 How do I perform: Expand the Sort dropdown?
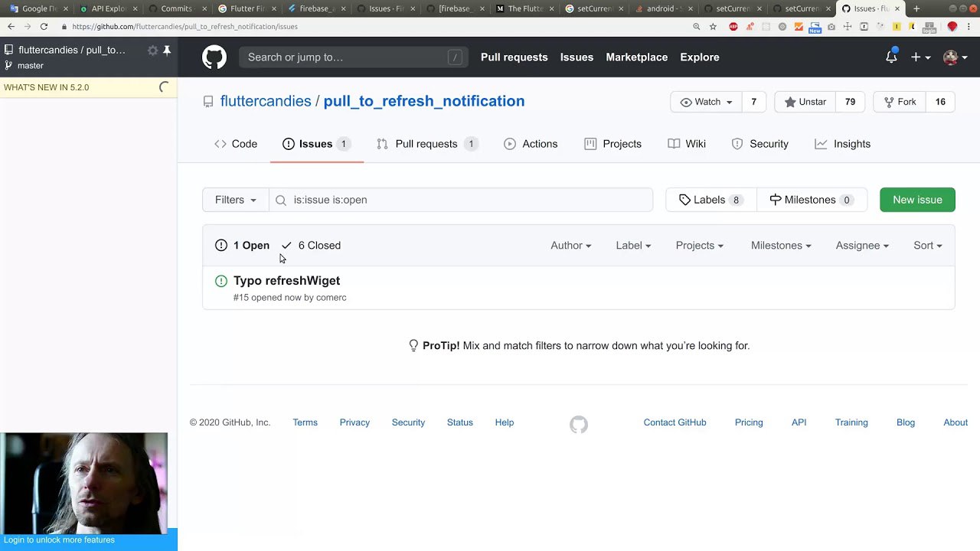[x=928, y=246]
